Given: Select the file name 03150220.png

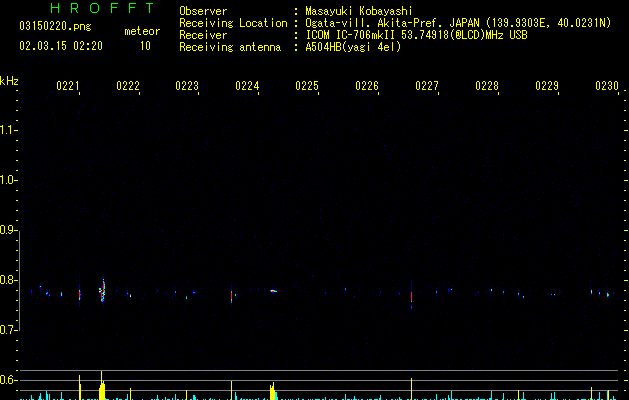Looking at the screenshot, I should tap(55, 26).
